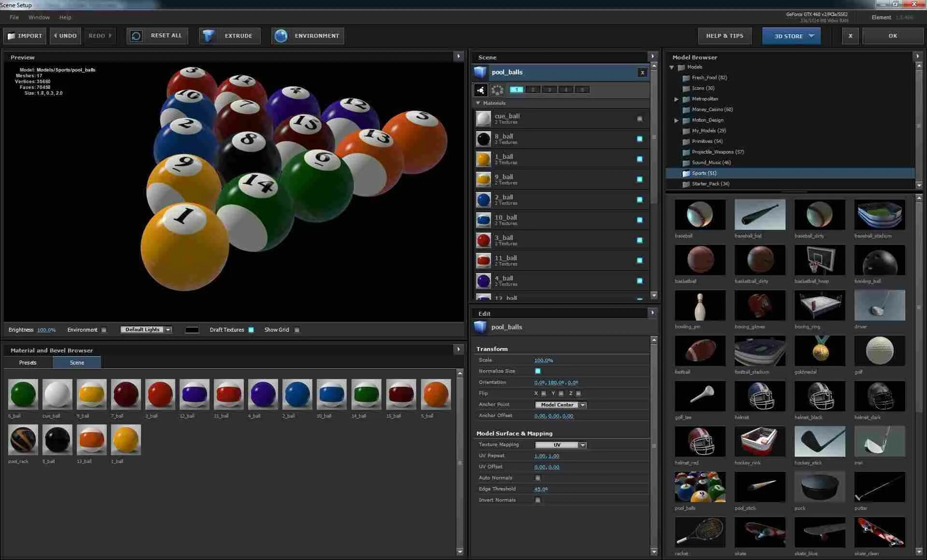The image size is (927, 560).
Task: Click the Scale 100.0% value
Action: (544, 360)
